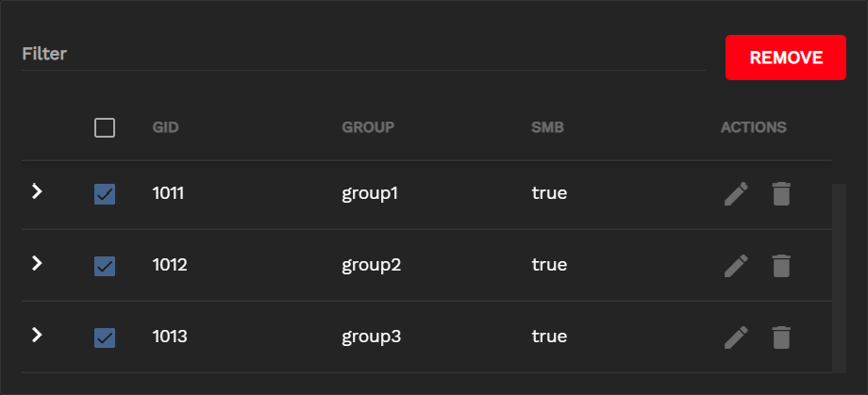Sort the table by GID column header
Viewport: 868px width, 395px height.
point(165,127)
